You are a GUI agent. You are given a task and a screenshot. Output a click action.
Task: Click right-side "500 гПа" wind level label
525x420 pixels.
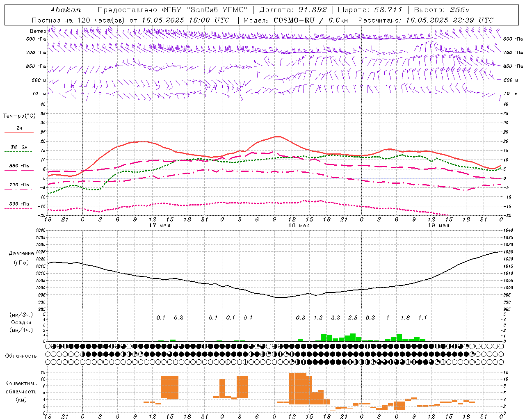pyautogui.click(x=513, y=39)
